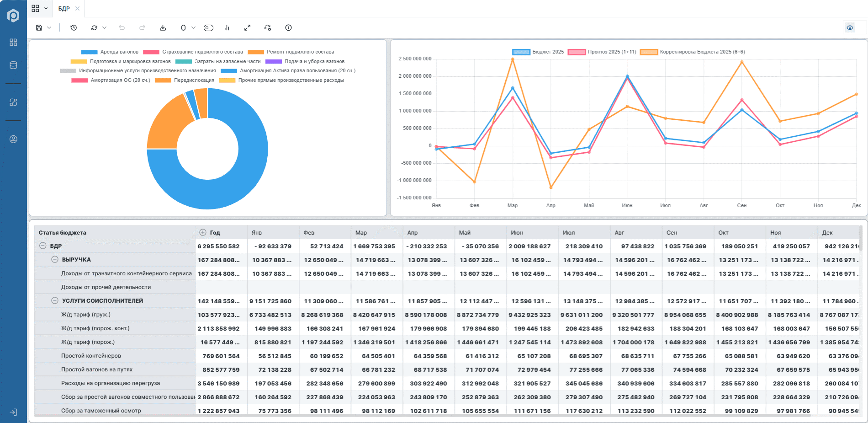Screen dimensions: 868x423
Task: Click the download export icon
Action: tap(163, 28)
